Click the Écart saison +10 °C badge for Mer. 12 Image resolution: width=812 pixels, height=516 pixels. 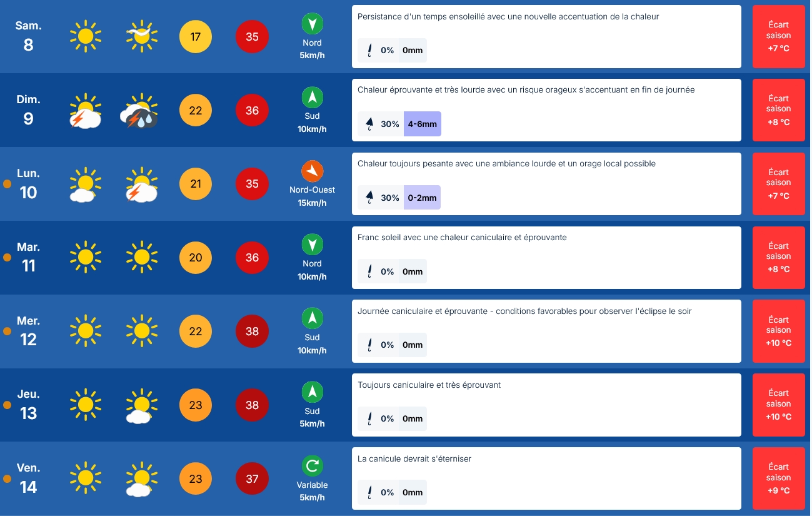click(779, 331)
